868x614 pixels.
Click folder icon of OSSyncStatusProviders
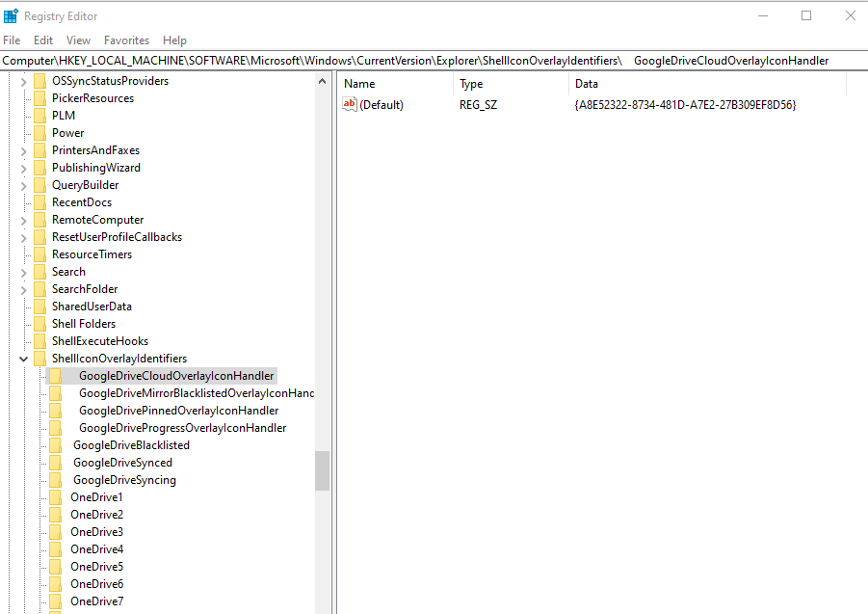pos(39,81)
